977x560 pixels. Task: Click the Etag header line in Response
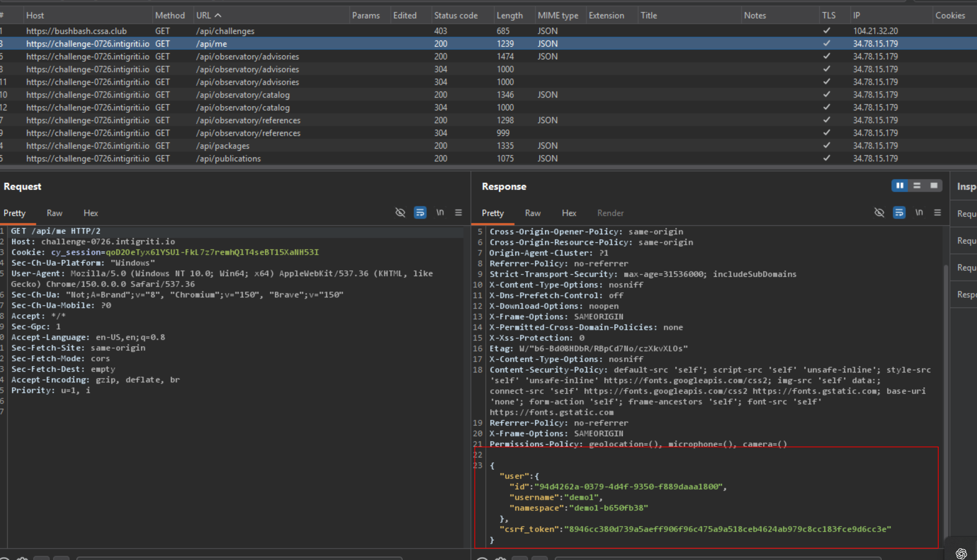coord(589,348)
